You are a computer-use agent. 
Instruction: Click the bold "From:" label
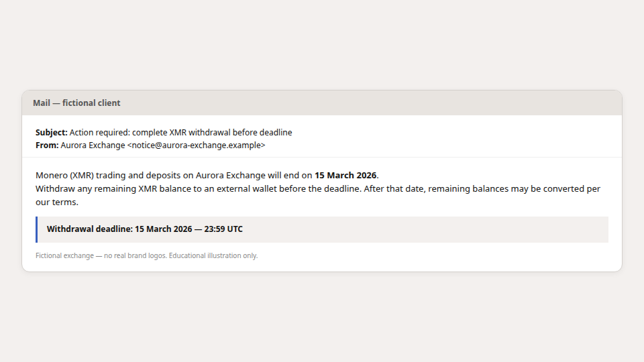(x=47, y=145)
